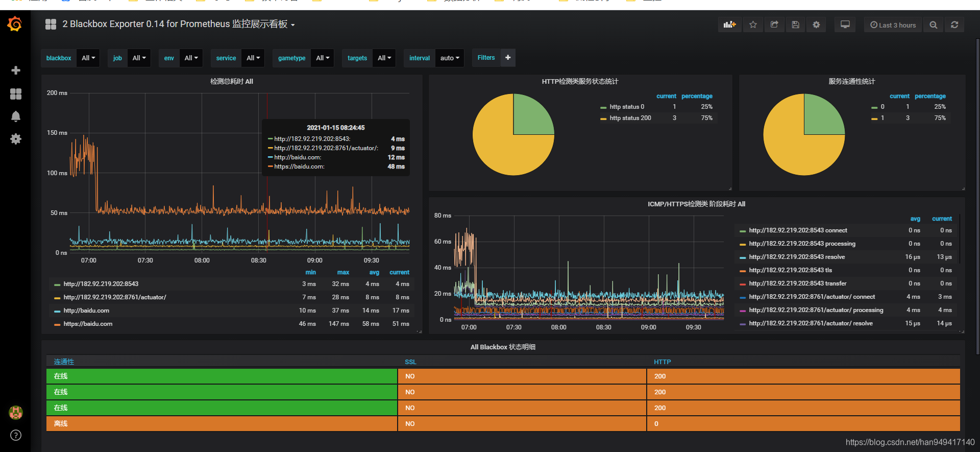Expand the blackbox variable All dropdown
The height and width of the screenshot is (452, 980).
point(88,58)
